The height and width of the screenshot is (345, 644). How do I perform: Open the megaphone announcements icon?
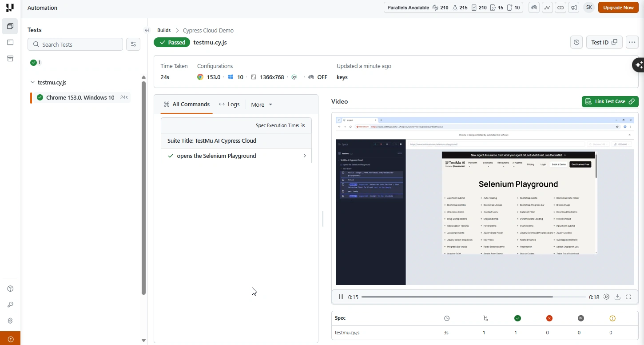574,8
